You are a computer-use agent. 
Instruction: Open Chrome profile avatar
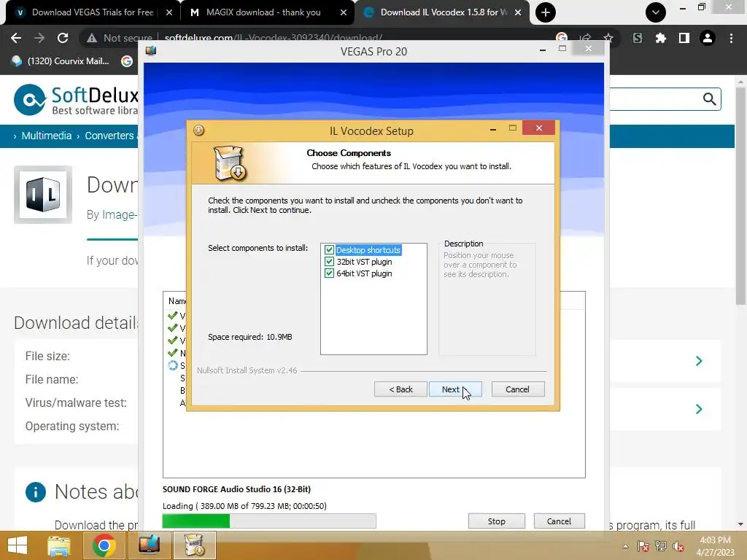708,38
